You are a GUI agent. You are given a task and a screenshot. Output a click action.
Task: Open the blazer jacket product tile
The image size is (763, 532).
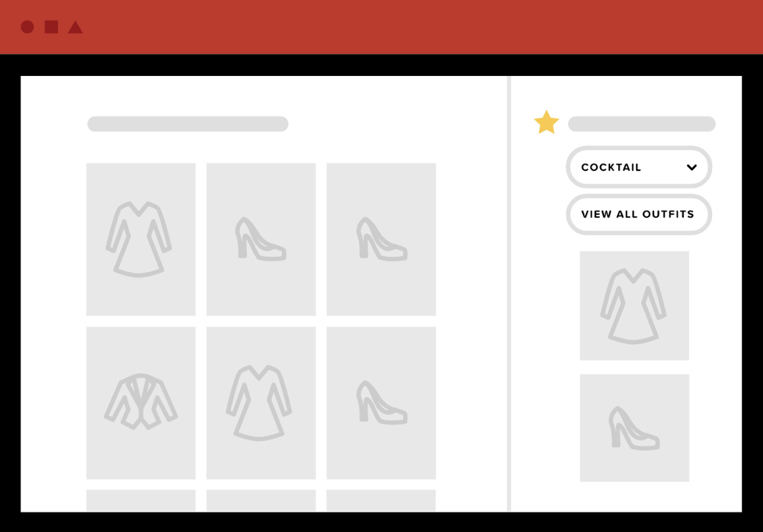pos(141,403)
